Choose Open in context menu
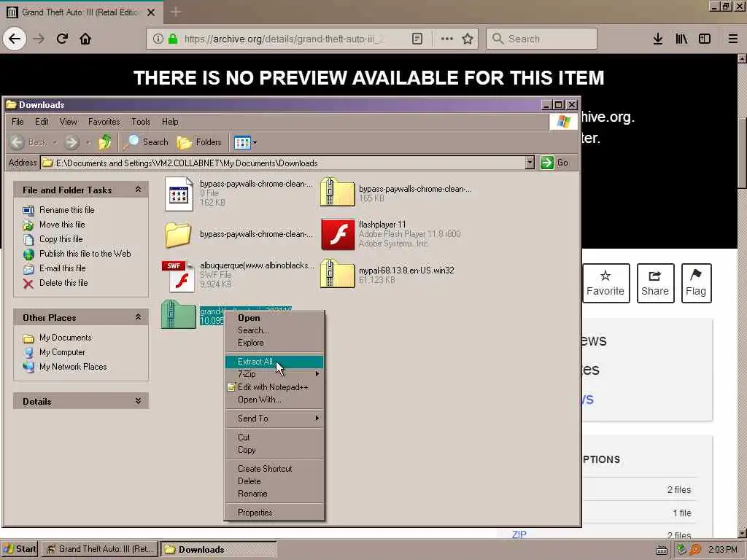Image resolution: width=747 pixels, height=560 pixels. (x=274, y=318)
